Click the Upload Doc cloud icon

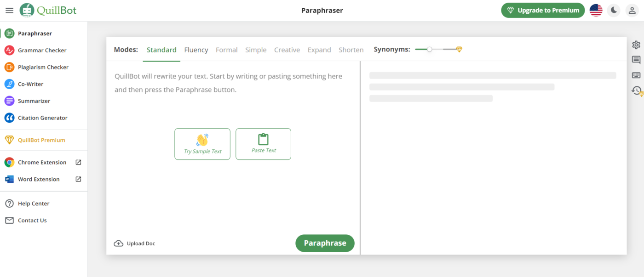point(119,243)
